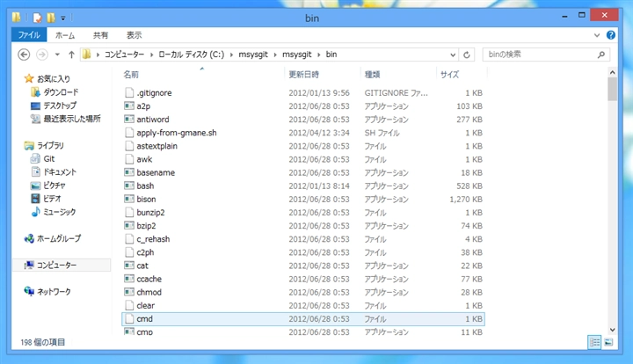
Task: Select the apply-from-gmane.sh file
Action: (x=177, y=133)
